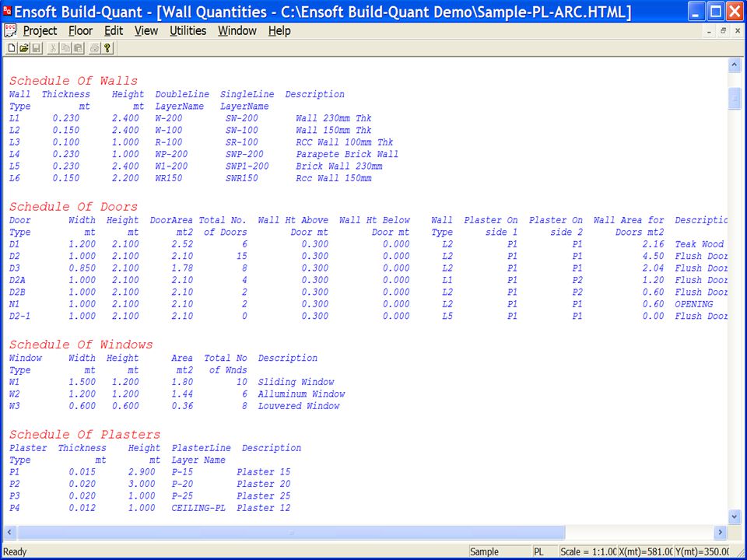
Task: Click door type 'D2-1' row label
Action: 19,316
